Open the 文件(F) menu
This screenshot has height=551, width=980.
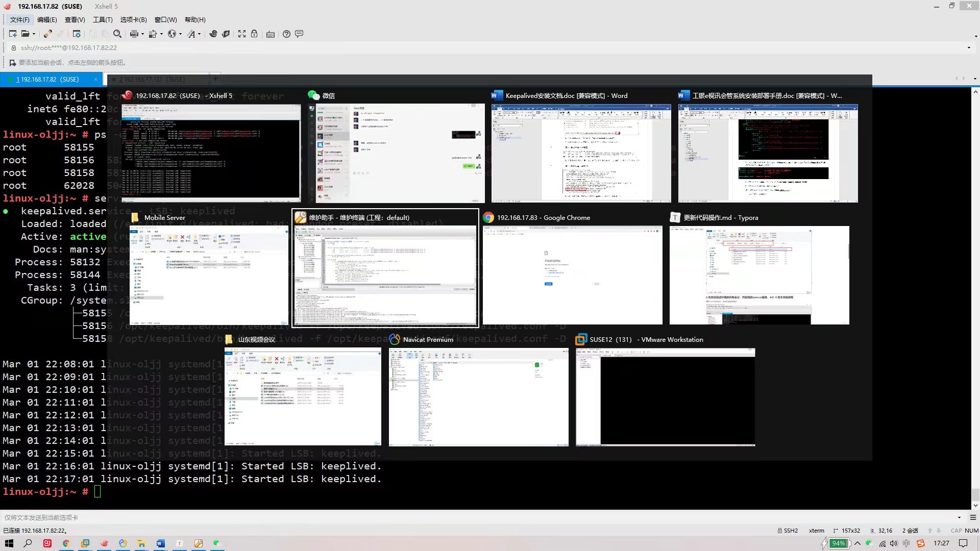(x=20, y=19)
